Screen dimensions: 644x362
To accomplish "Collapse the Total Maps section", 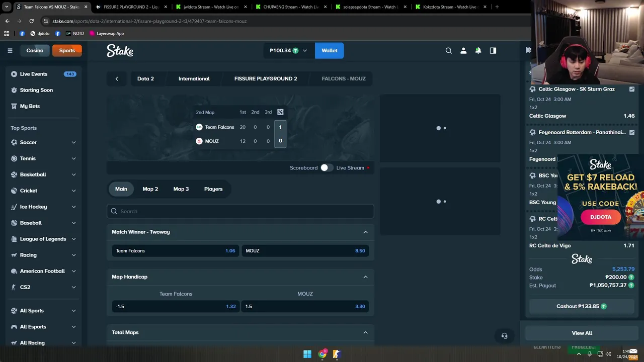I will [x=365, y=332].
